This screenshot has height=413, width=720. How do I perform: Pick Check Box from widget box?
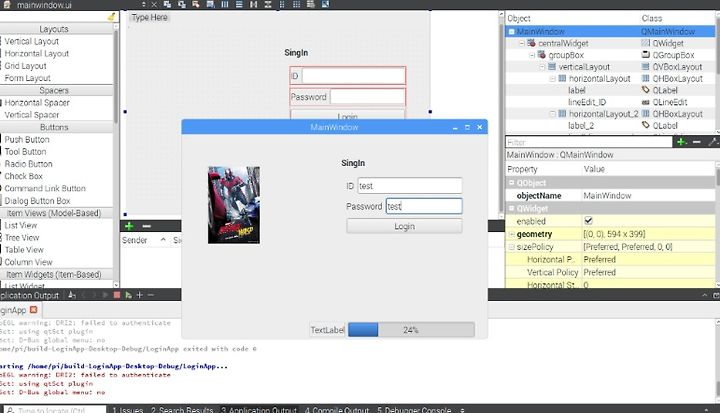[x=23, y=176]
